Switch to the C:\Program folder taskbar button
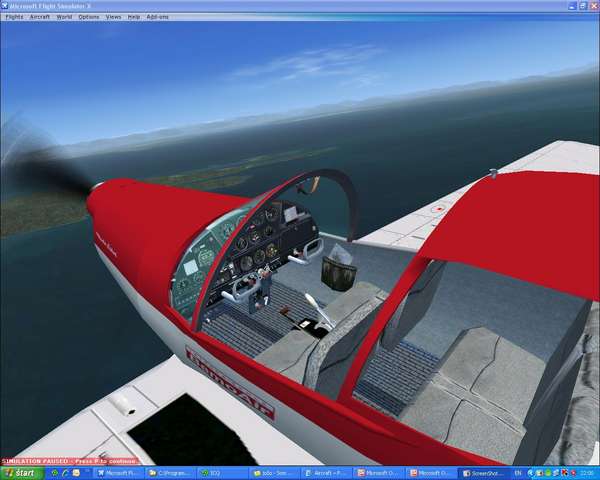The width and height of the screenshot is (600, 480). [170, 473]
